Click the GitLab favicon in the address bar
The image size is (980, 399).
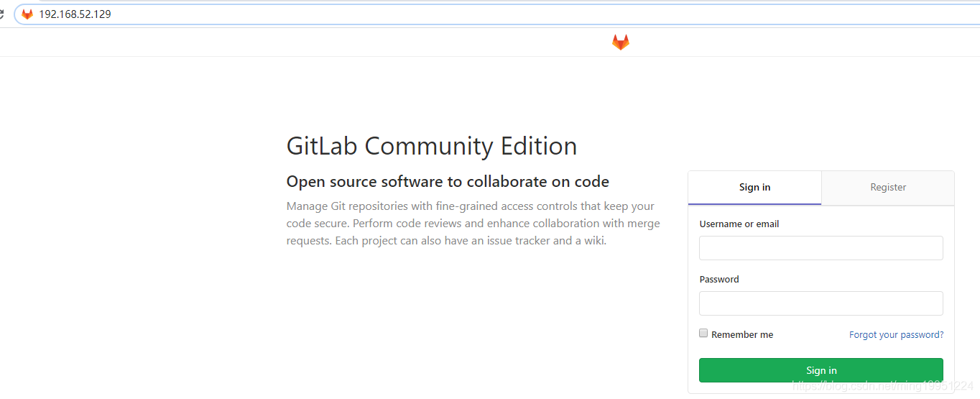tap(27, 14)
